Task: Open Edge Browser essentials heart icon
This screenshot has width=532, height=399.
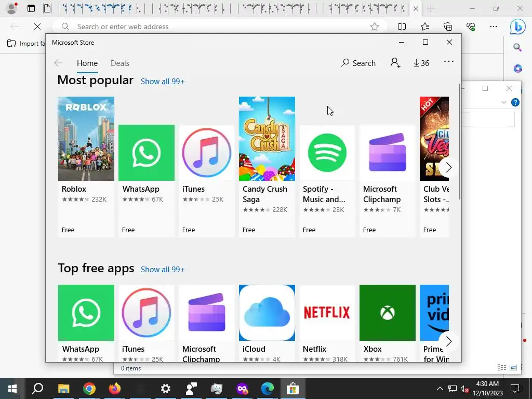Action: coord(471,26)
